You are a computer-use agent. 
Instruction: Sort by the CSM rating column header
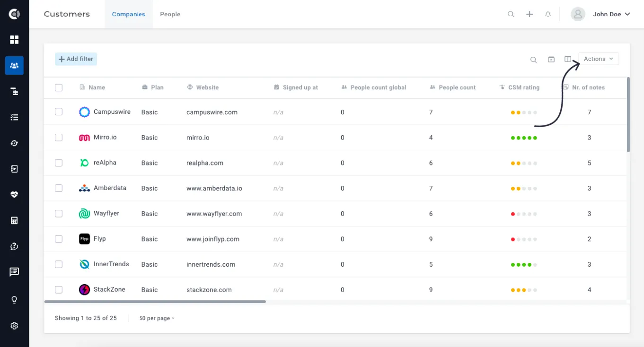click(x=520, y=87)
